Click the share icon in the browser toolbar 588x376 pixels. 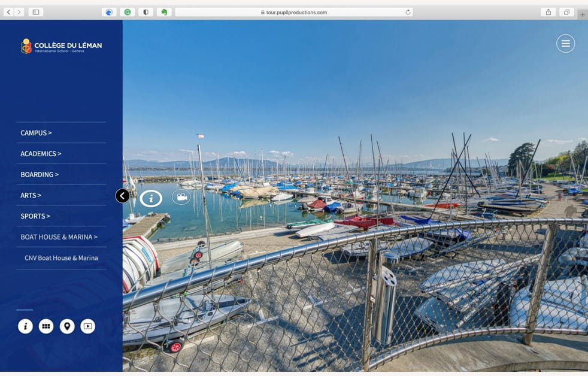(547, 11)
